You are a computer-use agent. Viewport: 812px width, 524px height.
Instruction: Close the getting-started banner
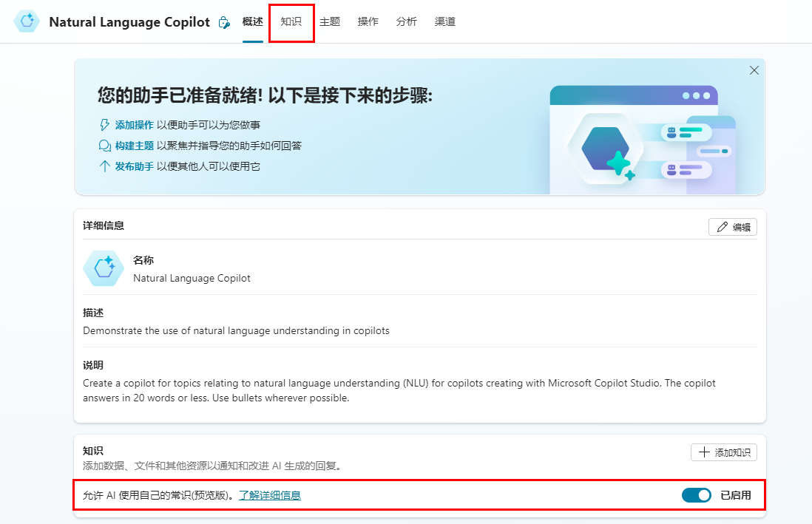754,70
